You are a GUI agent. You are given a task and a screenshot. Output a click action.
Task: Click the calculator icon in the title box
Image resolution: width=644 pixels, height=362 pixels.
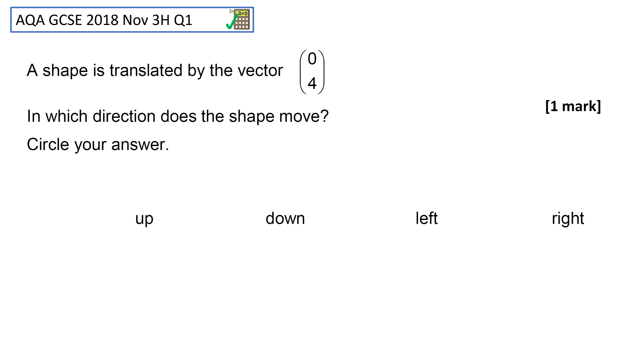point(241,19)
